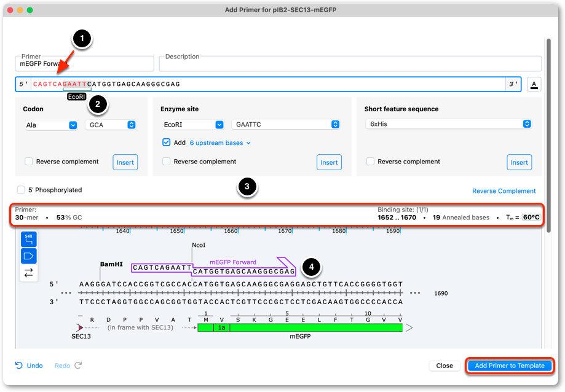Open the EcoRI enzyme dropdown
This screenshot has height=392, width=565.
193,125
